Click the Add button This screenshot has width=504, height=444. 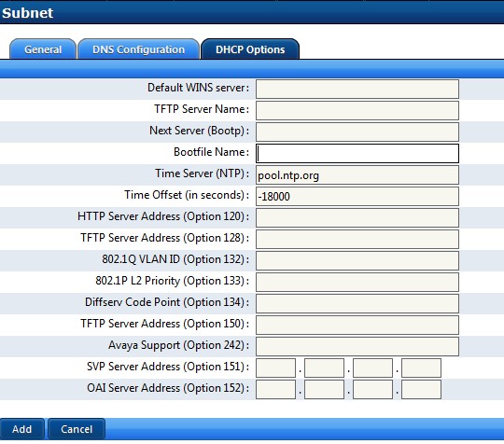point(21,429)
